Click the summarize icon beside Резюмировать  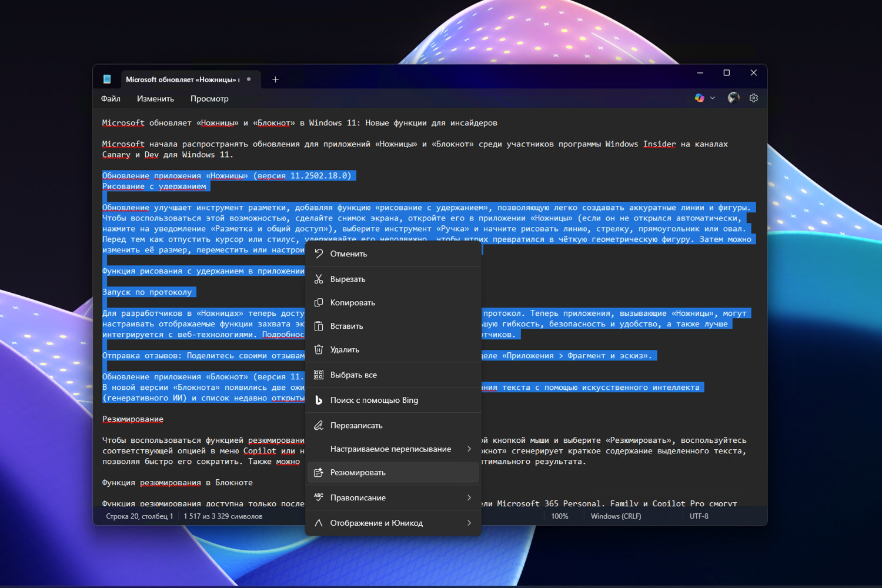click(x=319, y=473)
